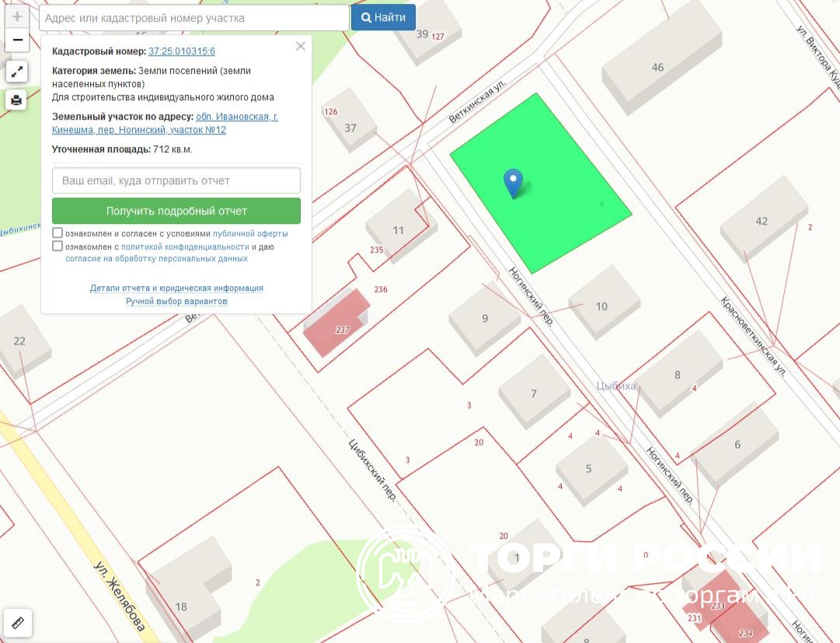Zoom in with the plus button
The width and height of the screenshot is (840, 643).
click(17, 16)
